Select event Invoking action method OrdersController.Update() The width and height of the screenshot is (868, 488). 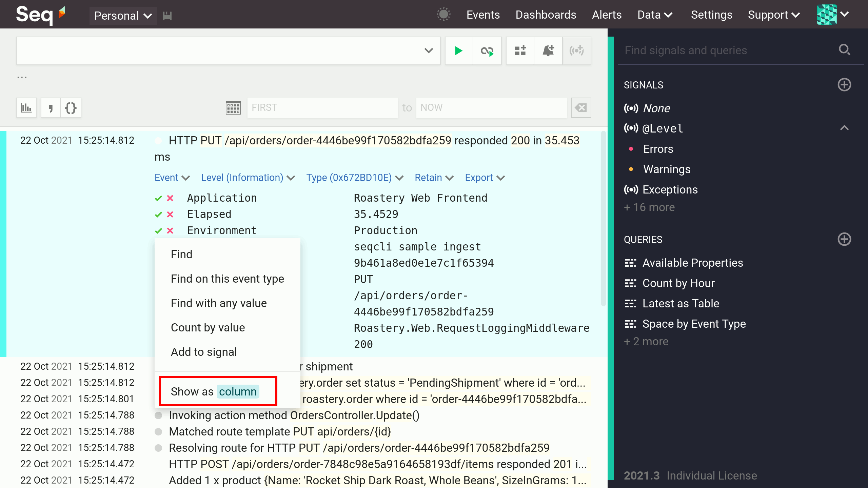[294, 415]
